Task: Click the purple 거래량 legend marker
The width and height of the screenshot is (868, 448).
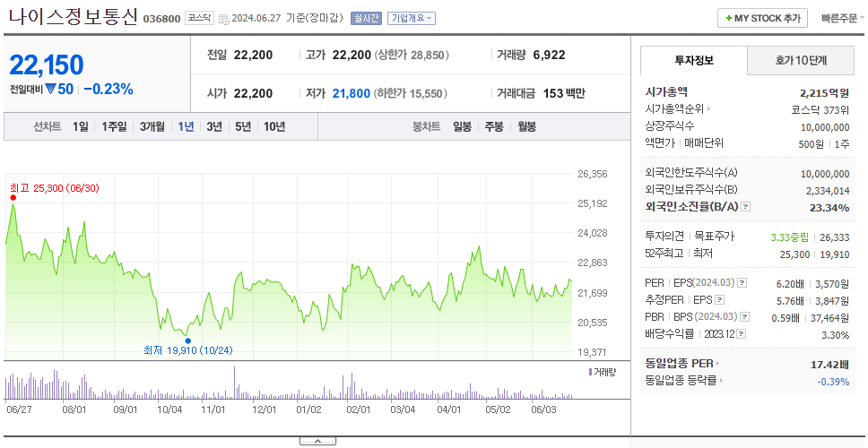Action: pyautogui.click(x=590, y=372)
